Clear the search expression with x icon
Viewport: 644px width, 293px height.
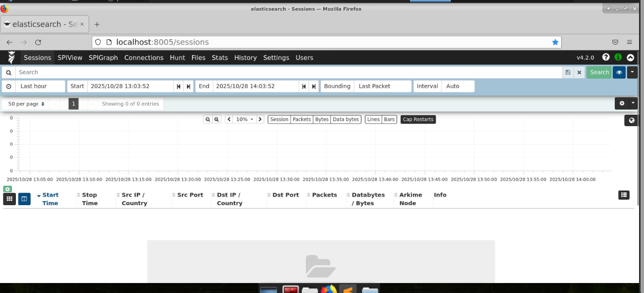[579, 73]
